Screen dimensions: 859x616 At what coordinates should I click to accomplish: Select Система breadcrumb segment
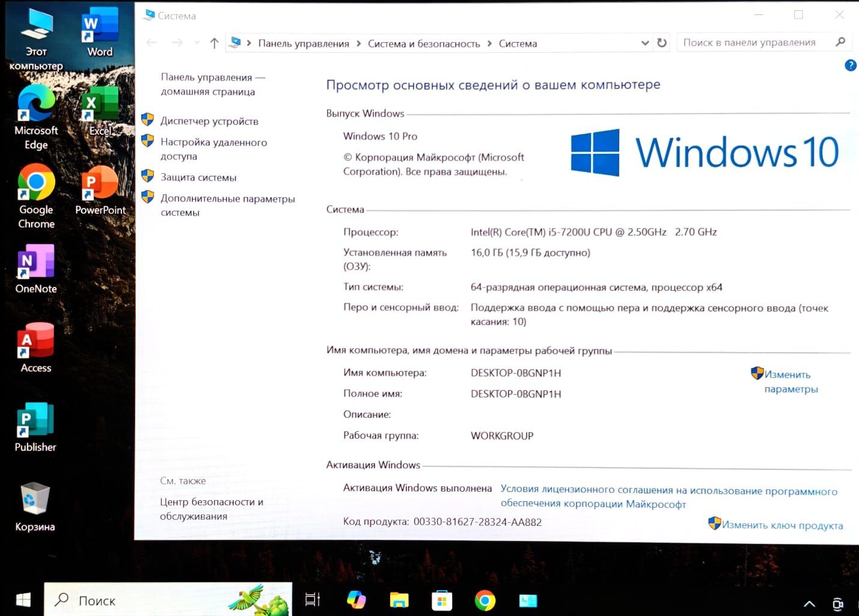[x=518, y=43]
